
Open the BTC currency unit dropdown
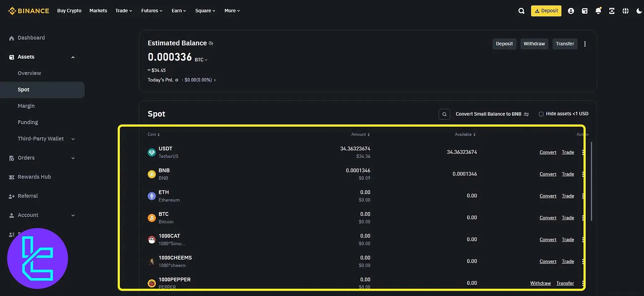pyautogui.click(x=201, y=60)
